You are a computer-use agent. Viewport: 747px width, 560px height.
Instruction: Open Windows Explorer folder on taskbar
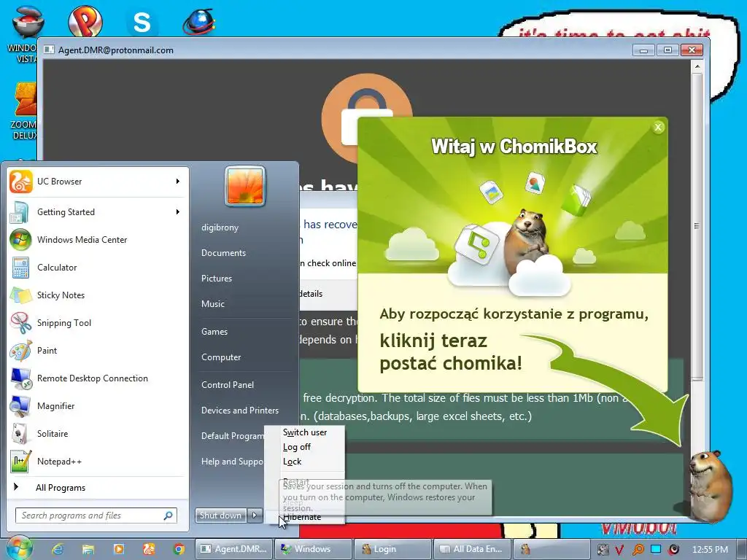tap(88, 549)
